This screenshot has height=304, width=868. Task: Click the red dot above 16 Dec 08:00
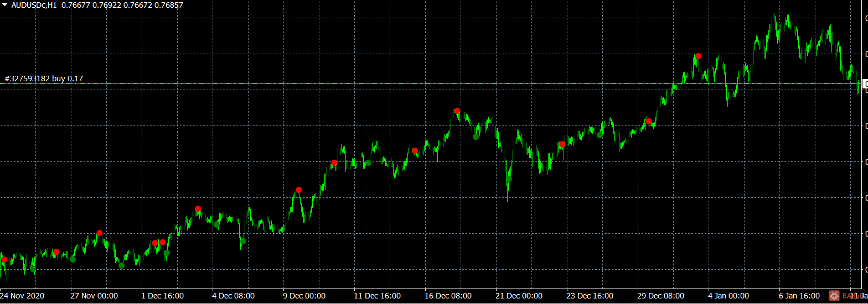click(x=457, y=111)
